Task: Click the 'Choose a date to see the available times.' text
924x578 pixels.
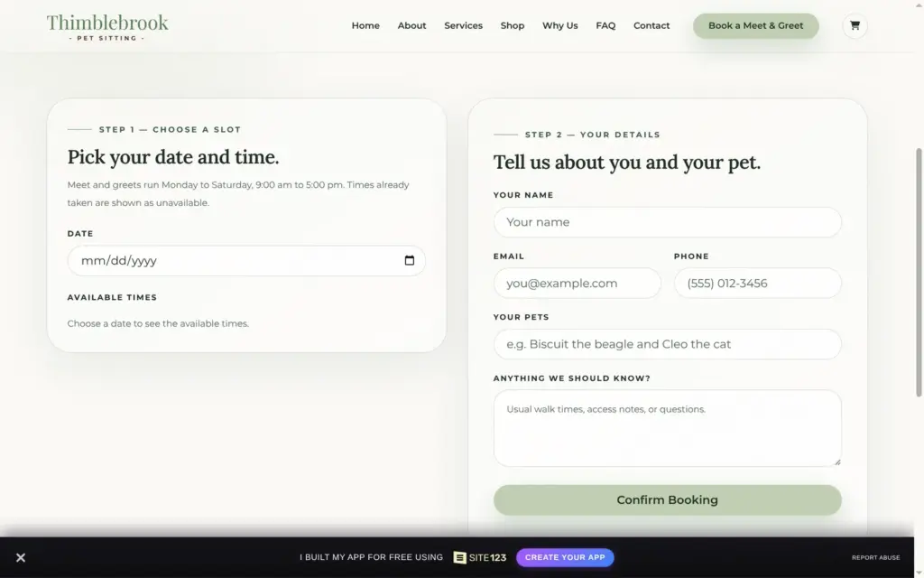Action: point(158,324)
